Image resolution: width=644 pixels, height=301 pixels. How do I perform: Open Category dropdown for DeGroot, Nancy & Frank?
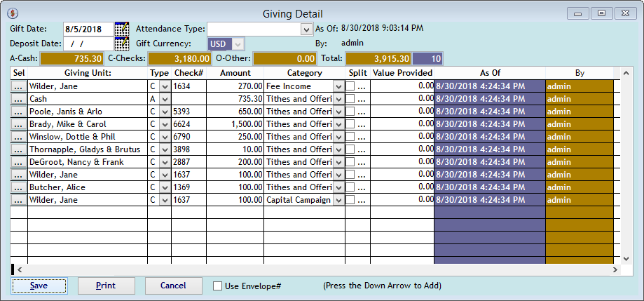coord(338,162)
